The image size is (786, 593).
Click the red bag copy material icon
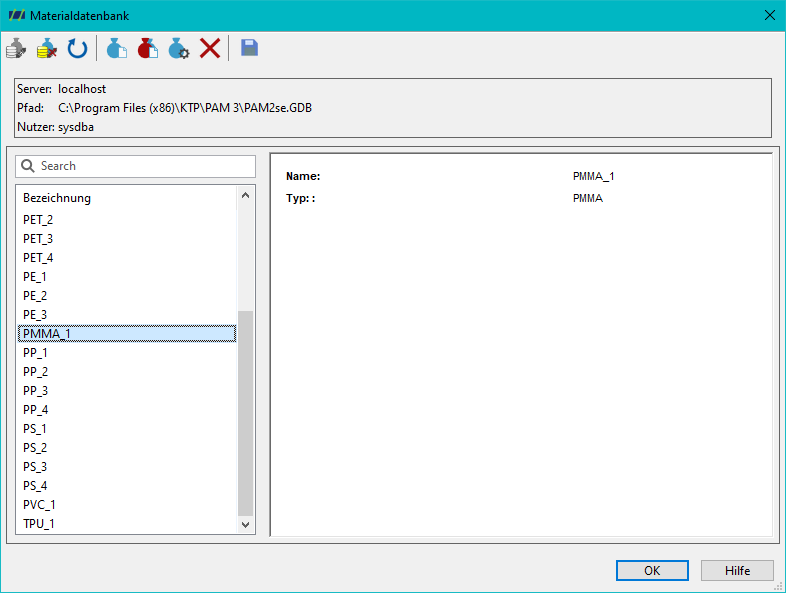148,49
